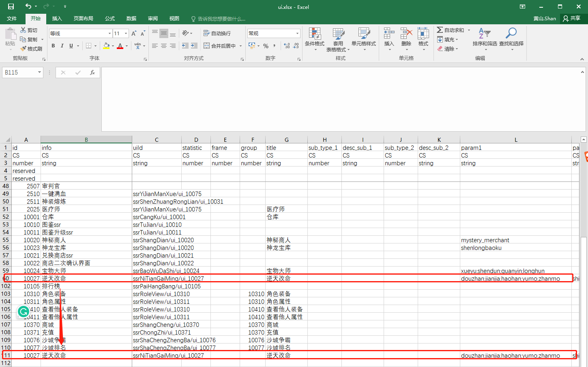Open the 数据 (Data) ribbon tab

pyautogui.click(x=131, y=19)
